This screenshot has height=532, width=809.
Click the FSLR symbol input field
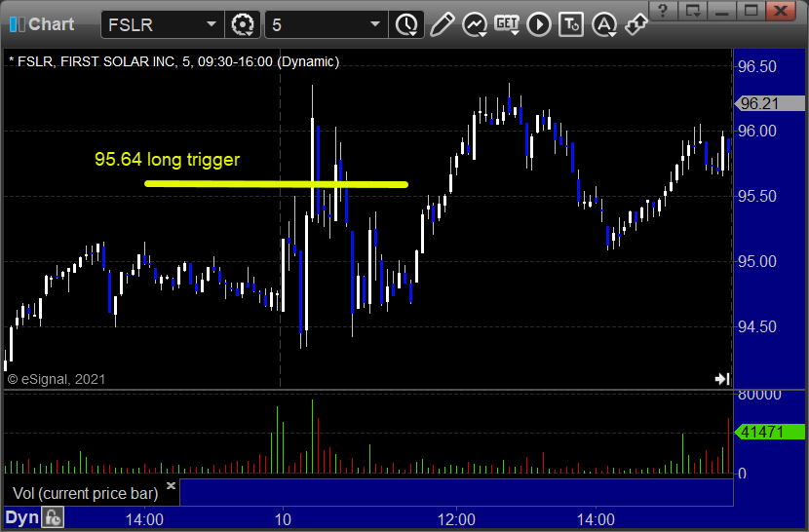coord(162,24)
